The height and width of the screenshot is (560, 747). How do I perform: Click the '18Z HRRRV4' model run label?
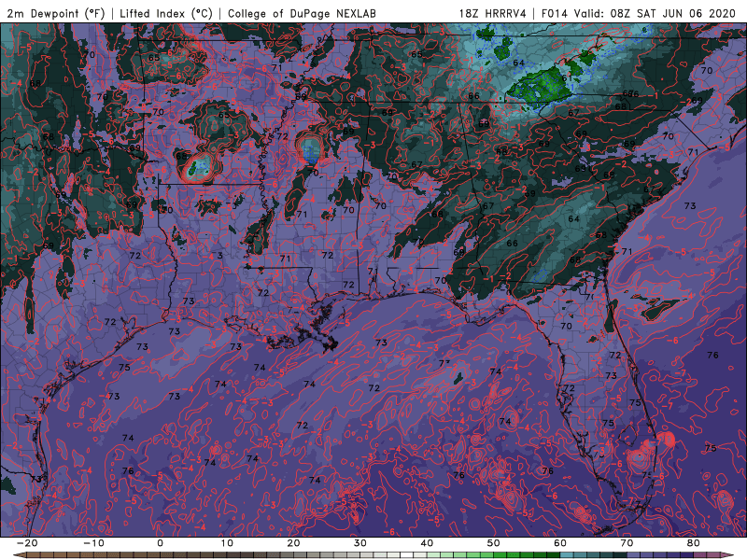click(493, 13)
